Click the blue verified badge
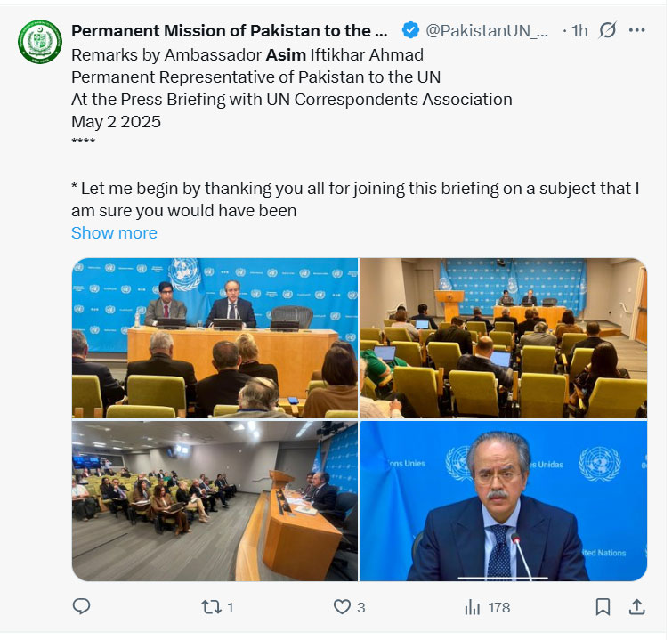Image resolution: width=672 pixels, height=640 pixels. [x=410, y=30]
